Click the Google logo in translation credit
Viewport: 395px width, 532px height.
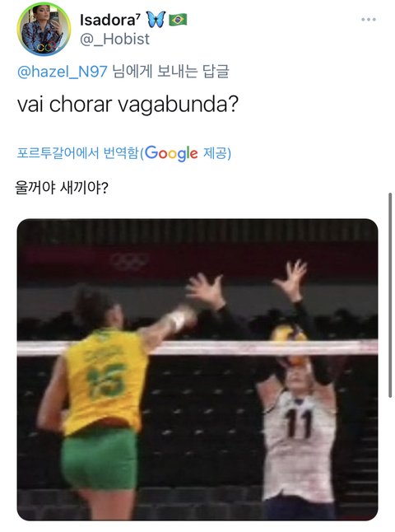(x=171, y=153)
